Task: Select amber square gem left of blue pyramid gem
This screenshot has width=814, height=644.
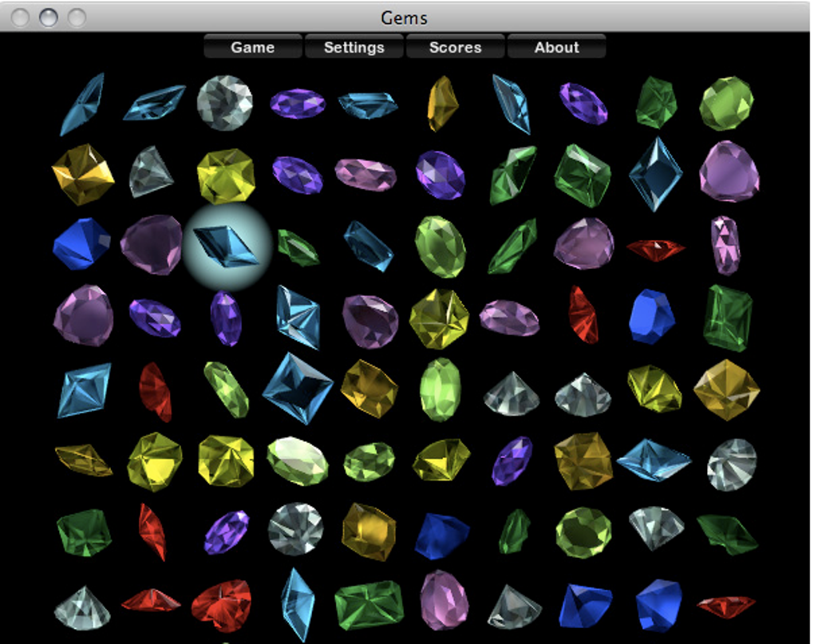Action: pos(583,460)
